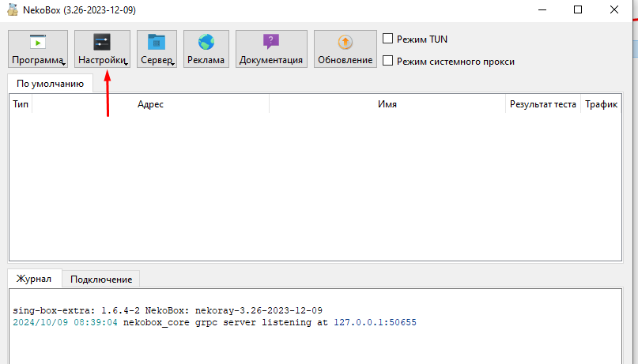
Task: Expand the Программа dropdown arrow
Action: click(x=63, y=64)
